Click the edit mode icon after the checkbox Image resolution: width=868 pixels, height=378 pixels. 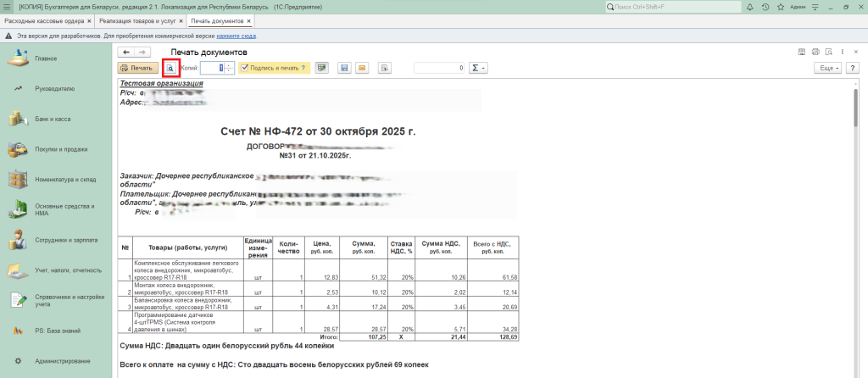point(321,68)
